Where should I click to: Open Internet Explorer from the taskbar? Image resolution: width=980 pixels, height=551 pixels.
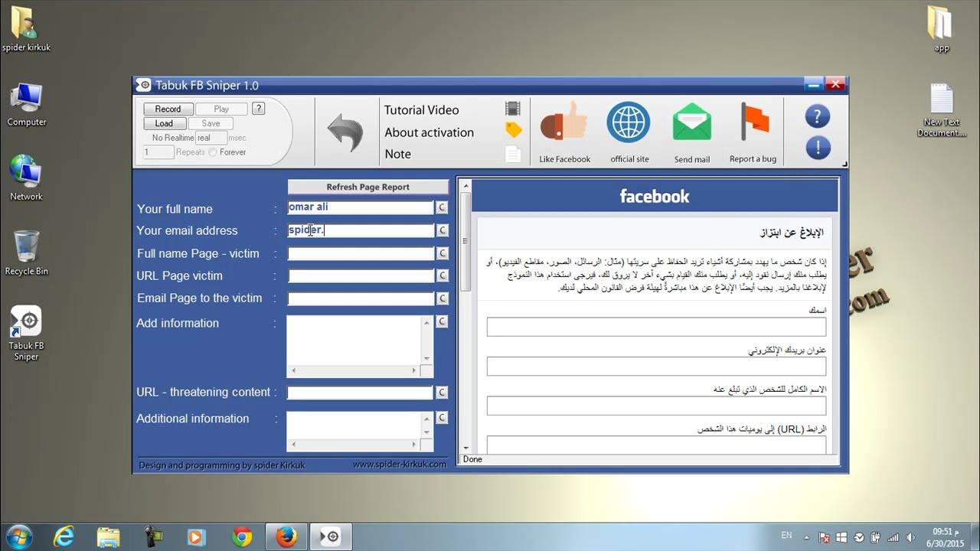click(x=64, y=536)
